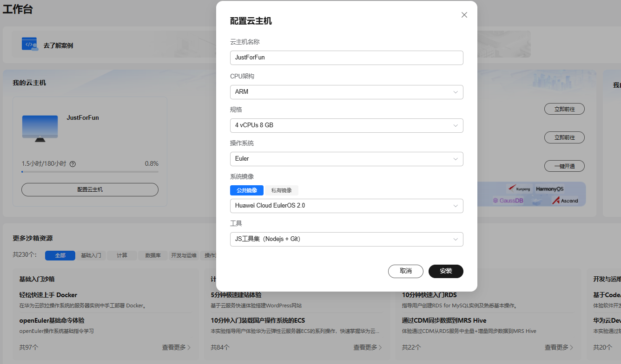Click the 安装 button
The image size is (621, 364).
tap(446, 271)
